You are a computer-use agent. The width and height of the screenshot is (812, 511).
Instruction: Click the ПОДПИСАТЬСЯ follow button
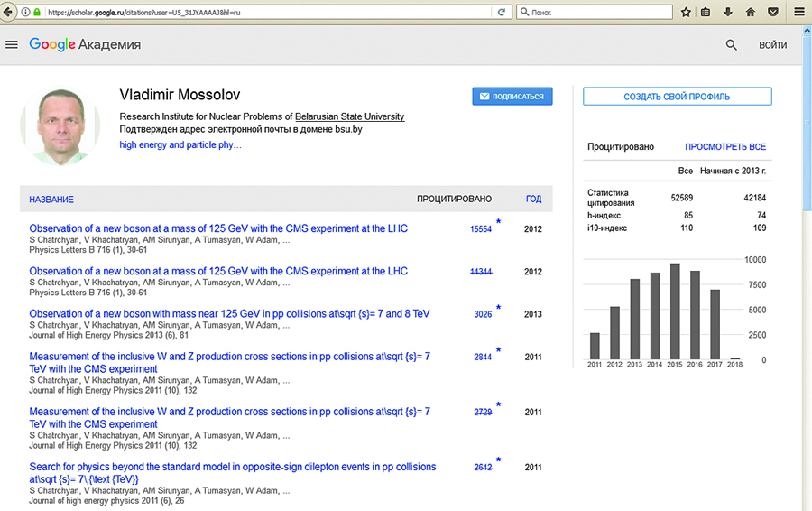tap(512, 97)
